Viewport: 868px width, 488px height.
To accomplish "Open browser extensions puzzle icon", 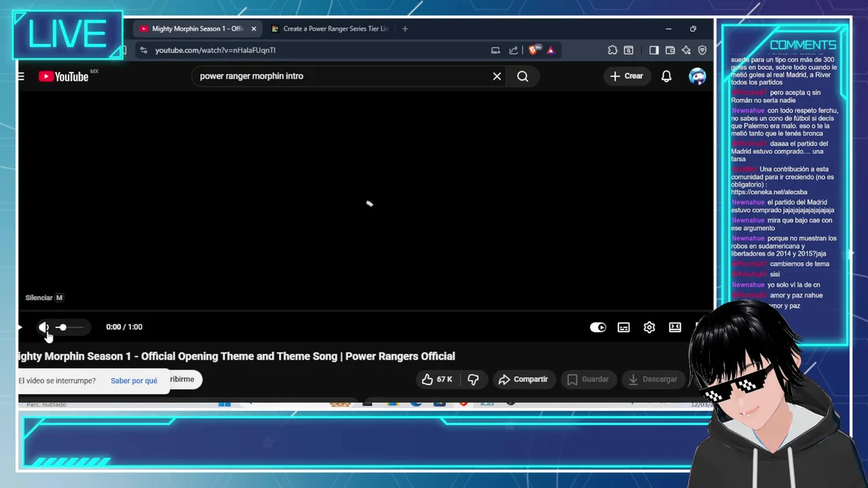I will coord(612,50).
